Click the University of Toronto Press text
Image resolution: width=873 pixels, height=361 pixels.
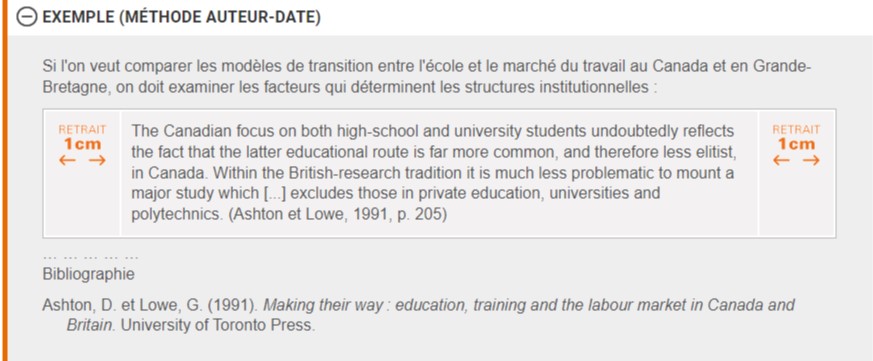pyautogui.click(x=218, y=325)
